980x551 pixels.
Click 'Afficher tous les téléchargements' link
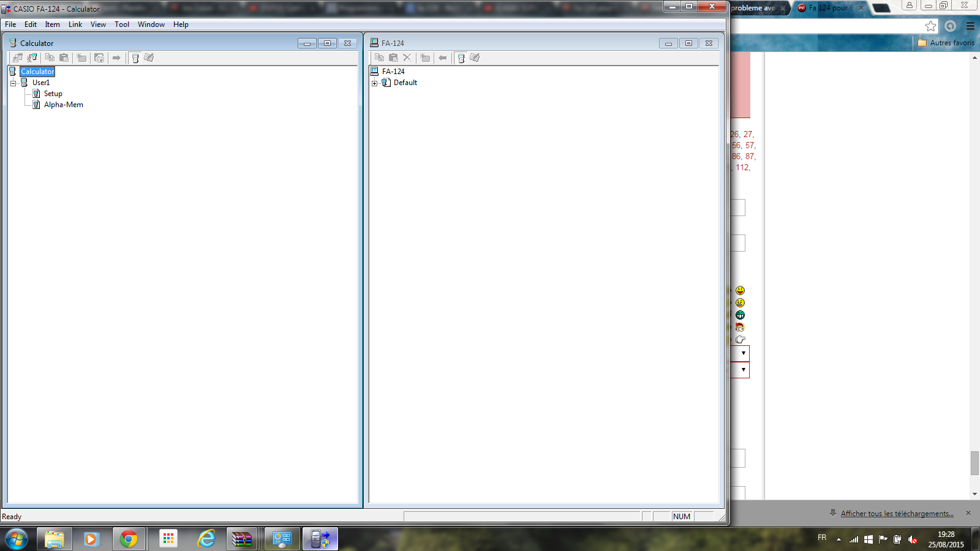click(x=897, y=514)
